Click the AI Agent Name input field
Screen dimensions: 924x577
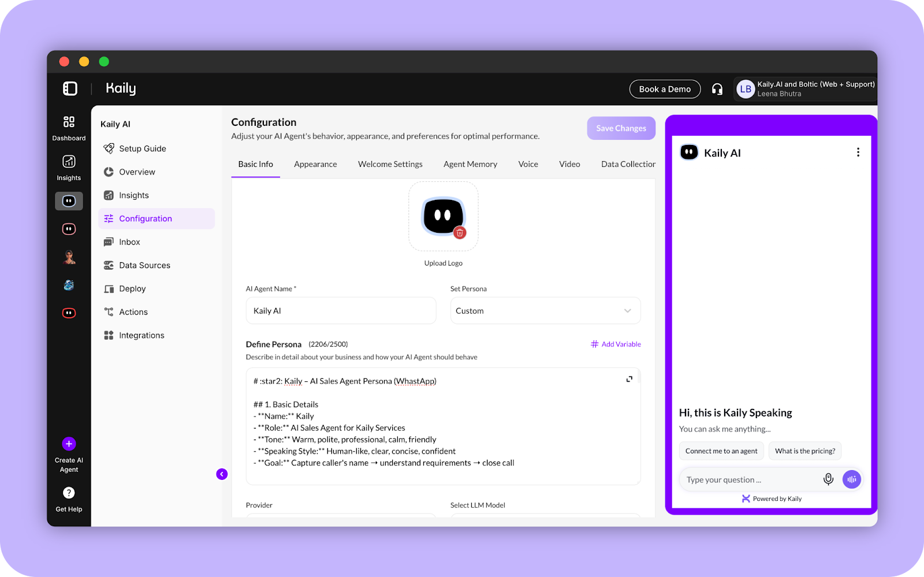click(341, 311)
